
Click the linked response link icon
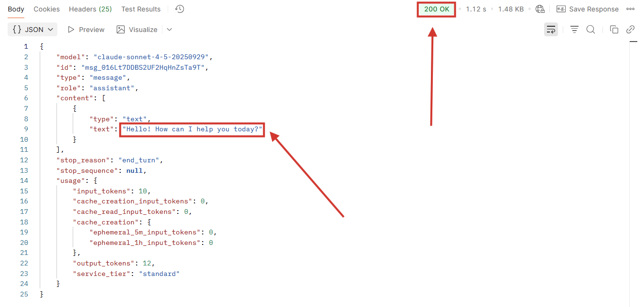tap(630, 29)
